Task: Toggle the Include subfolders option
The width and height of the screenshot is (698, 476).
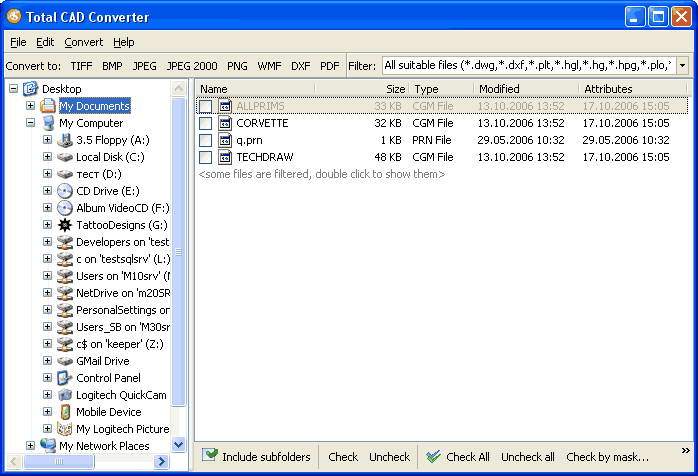Action: (256, 456)
